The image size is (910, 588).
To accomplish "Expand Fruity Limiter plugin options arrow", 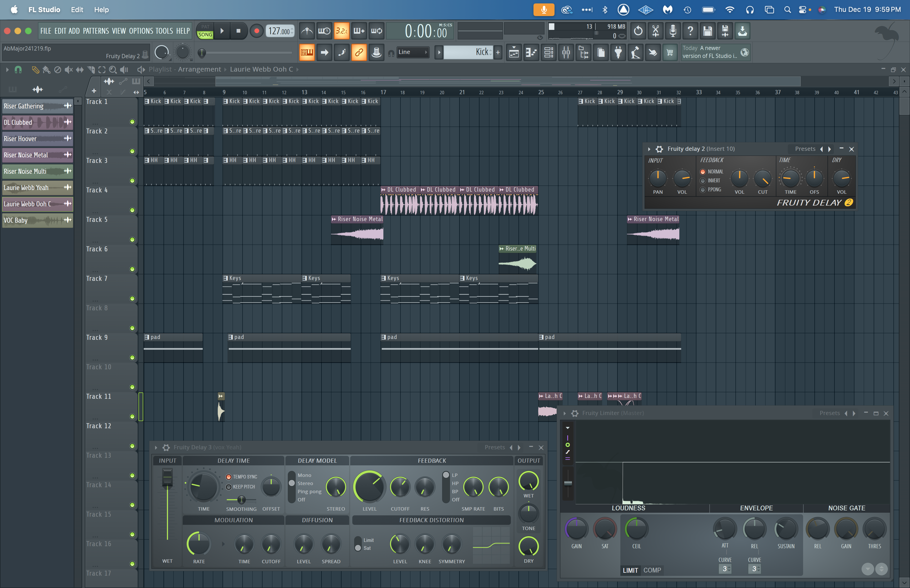I will [565, 413].
